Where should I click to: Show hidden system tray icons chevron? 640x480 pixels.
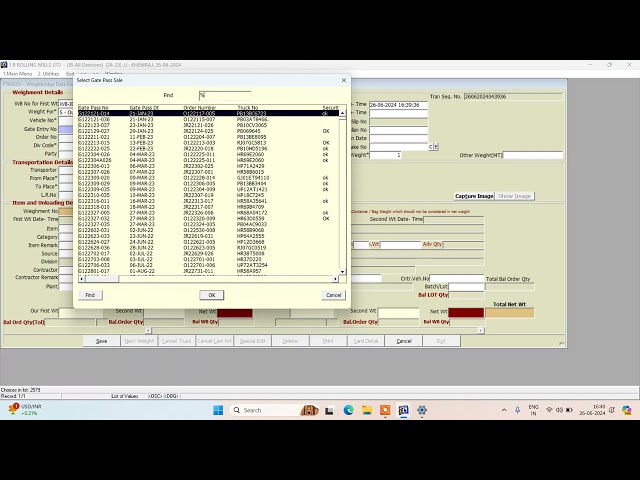(504, 410)
